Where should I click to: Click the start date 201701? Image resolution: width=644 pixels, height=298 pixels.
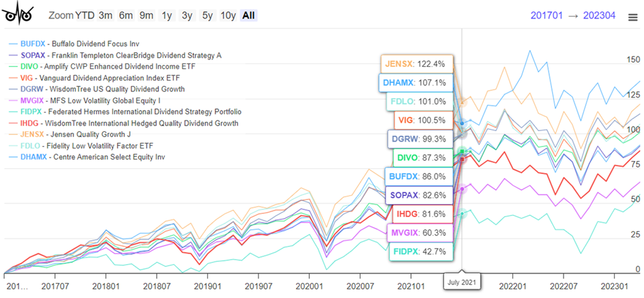551,15
